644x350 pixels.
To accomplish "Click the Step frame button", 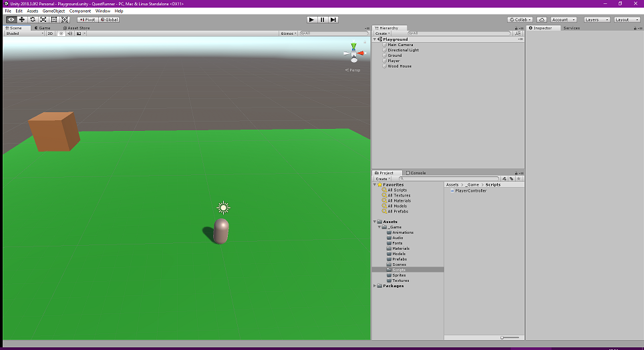I will point(333,19).
